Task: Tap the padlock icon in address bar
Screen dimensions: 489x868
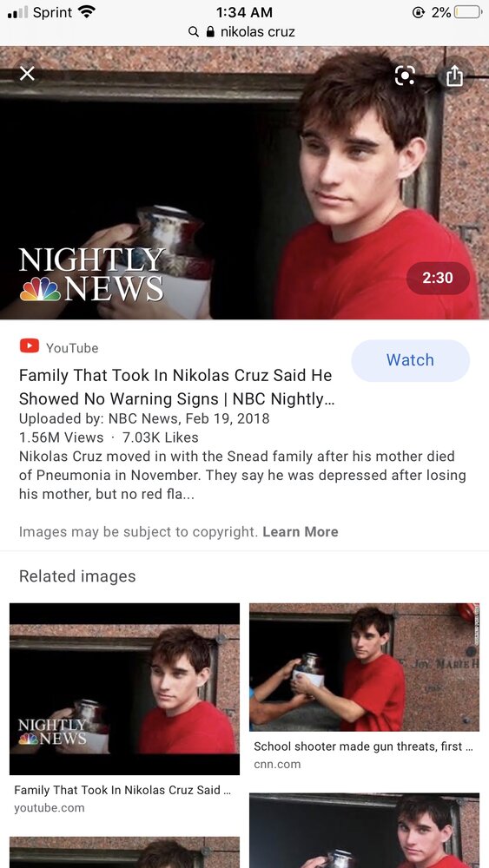Action: pyautogui.click(x=210, y=32)
